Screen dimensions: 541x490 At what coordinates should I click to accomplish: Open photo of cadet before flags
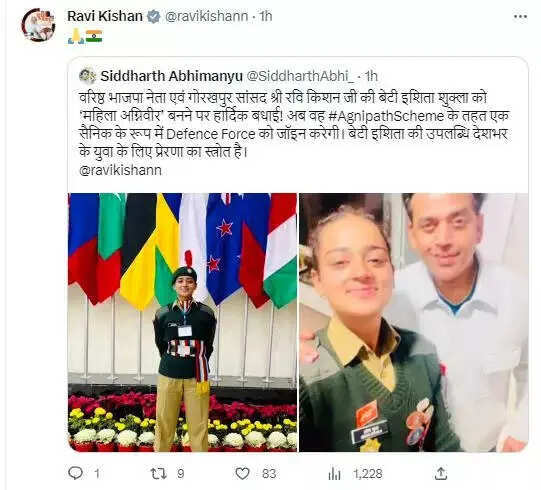[182, 322]
